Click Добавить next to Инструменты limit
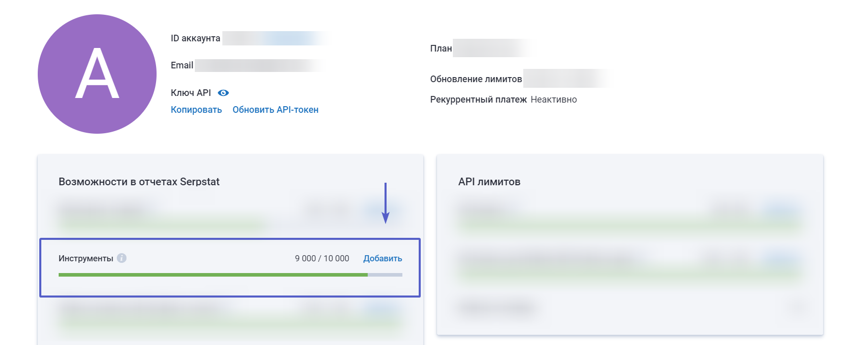 [382, 259]
